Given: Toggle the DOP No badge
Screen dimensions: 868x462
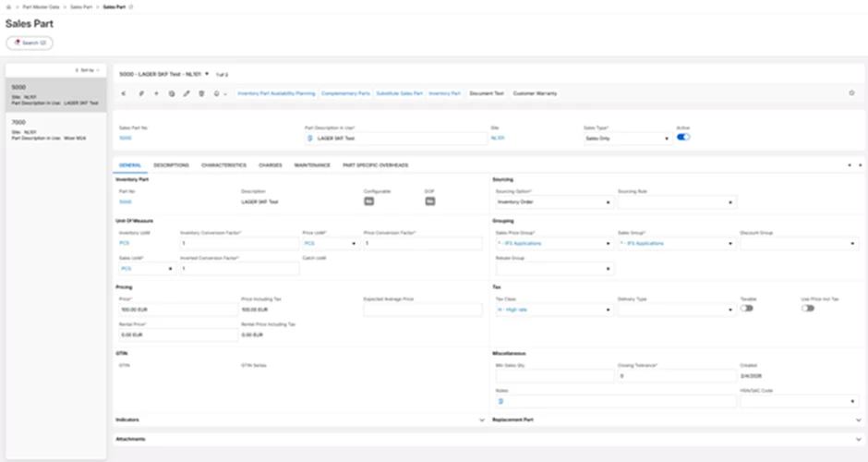Looking at the screenshot, I should pyautogui.click(x=429, y=201).
